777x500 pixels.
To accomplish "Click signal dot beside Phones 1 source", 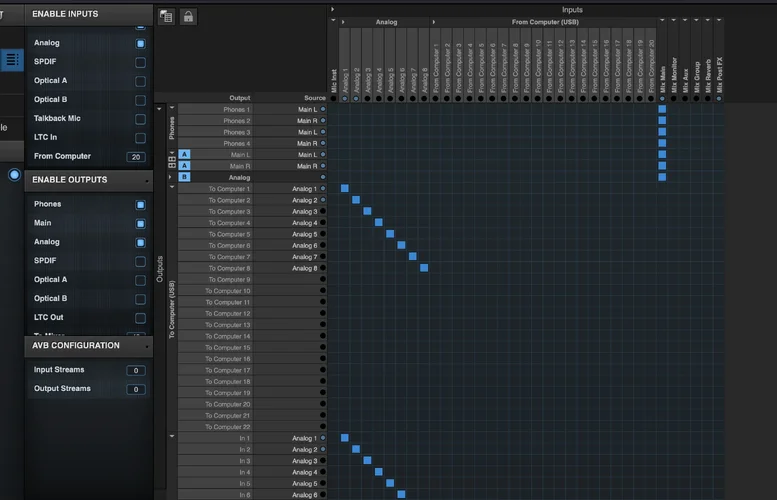I will [x=323, y=109].
